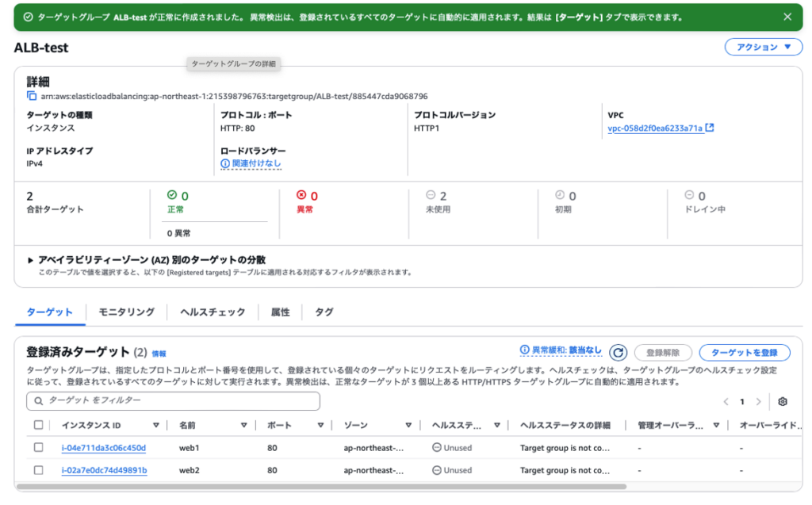Click the ドレイン中 draining status icon
The width and height of the screenshot is (812, 505).
(x=689, y=195)
